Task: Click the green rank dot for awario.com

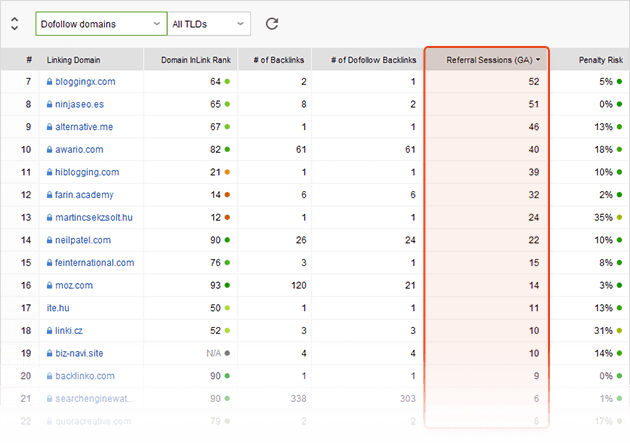Action: (228, 149)
